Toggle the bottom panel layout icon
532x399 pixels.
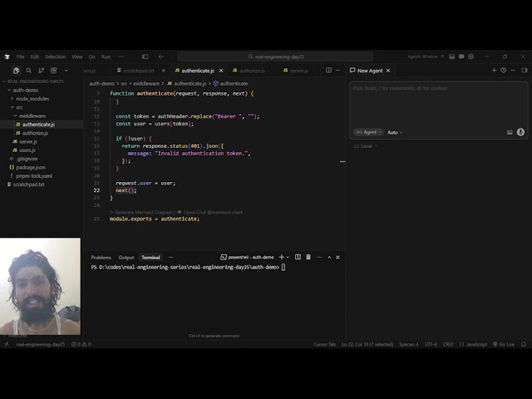tap(452, 57)
